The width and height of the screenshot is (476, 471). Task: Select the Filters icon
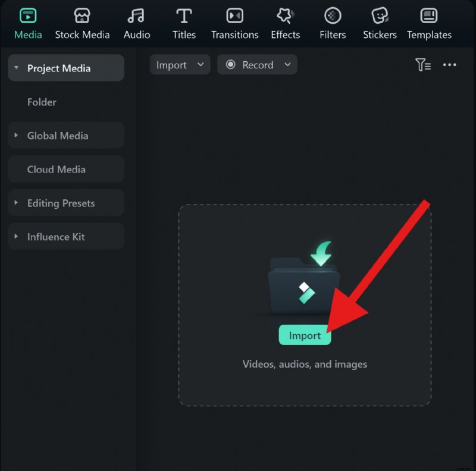pyautogui.click(x=332, y=15)
